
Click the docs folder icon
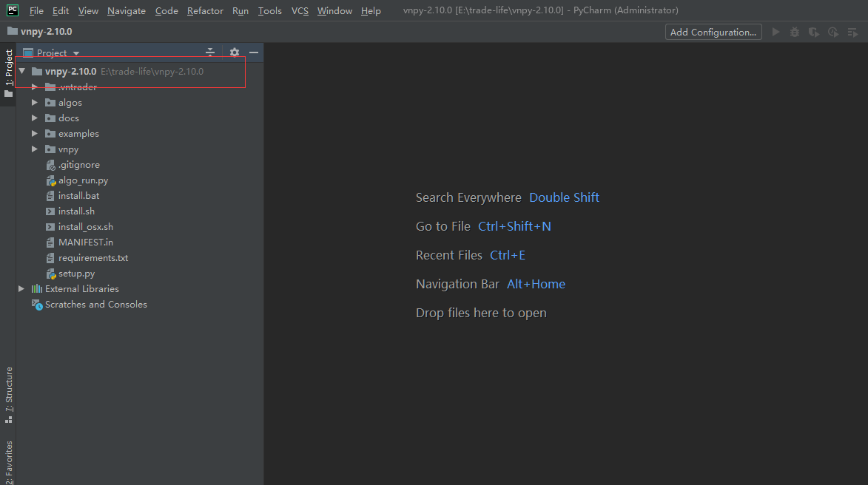(x=50, y=118)
